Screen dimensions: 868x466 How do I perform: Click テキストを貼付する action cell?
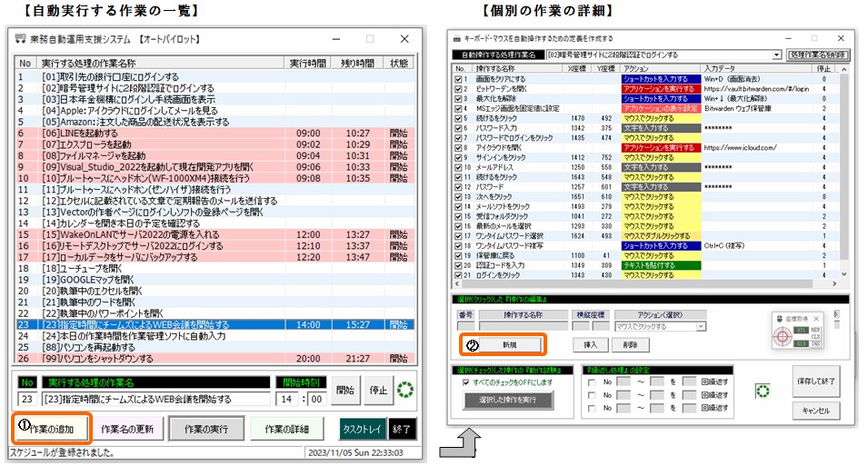[662, 265]
